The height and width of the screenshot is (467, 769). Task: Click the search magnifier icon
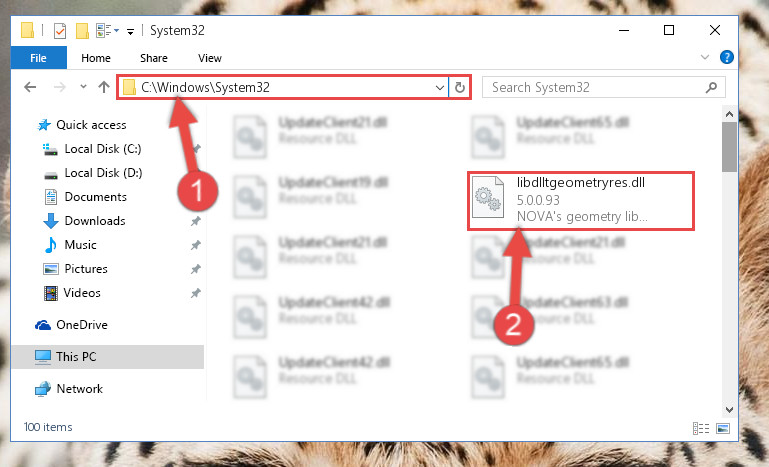(x=711, y=87)
